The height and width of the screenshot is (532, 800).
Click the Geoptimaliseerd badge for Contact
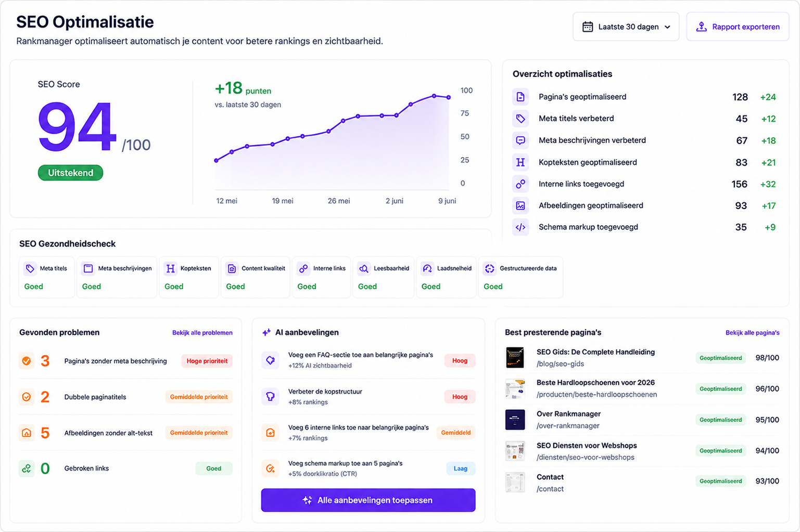(721, 482)
